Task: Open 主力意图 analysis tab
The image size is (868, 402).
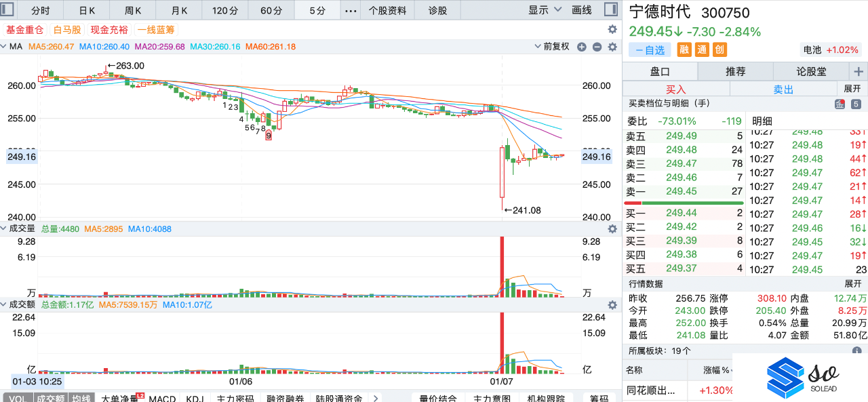Action: pos(492,399)
